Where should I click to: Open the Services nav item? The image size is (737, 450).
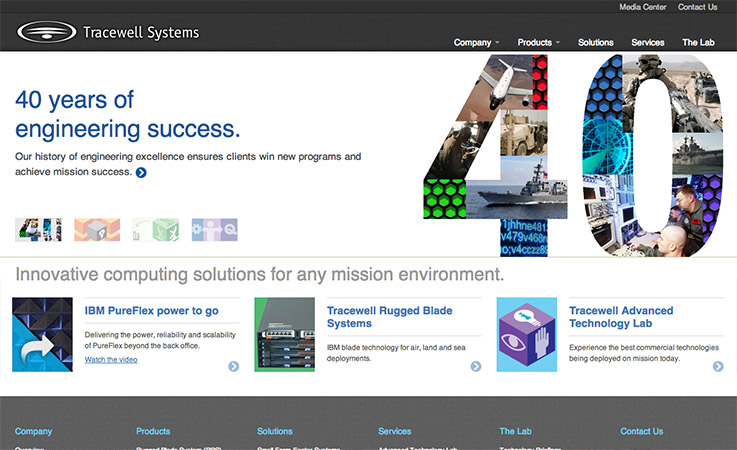click(648, 43)
